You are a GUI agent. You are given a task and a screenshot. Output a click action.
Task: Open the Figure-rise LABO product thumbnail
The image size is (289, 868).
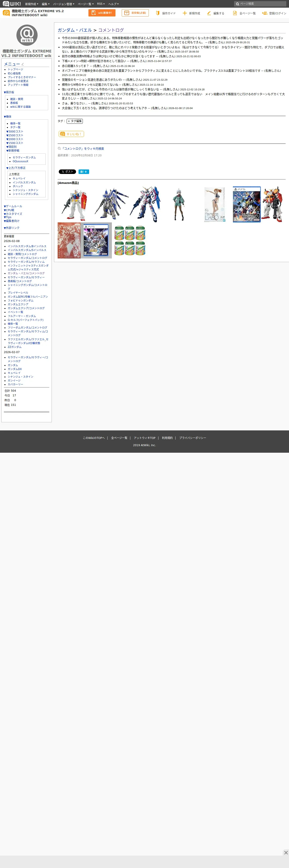pyautogui.click(x=215, y=204)
